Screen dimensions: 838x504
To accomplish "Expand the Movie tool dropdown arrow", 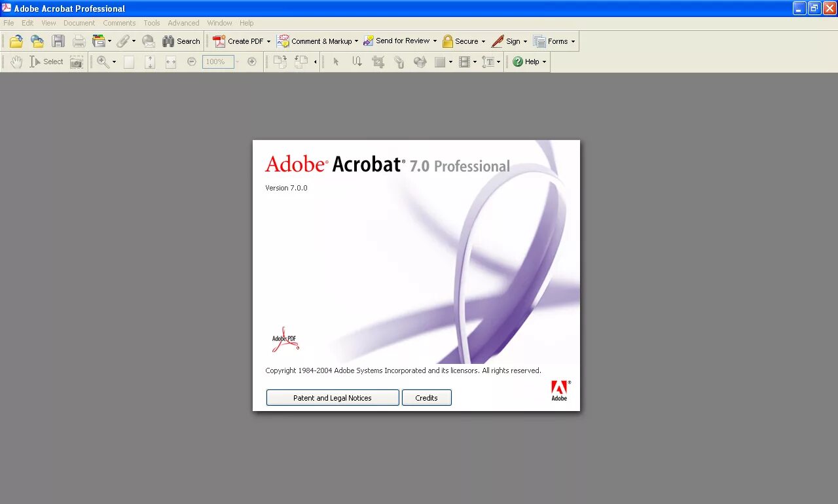I will click(475, 62).
